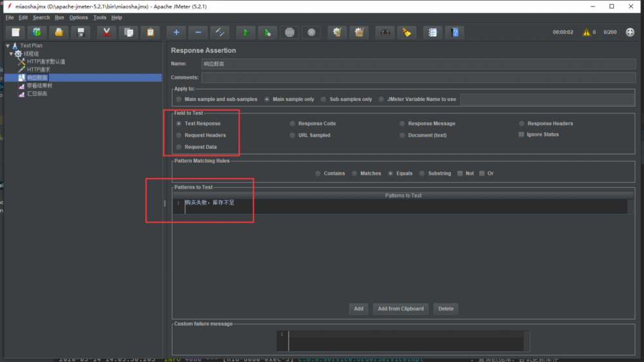Open the File menu
Image resolution: width=644 pixels, height=362 pixels.
click(x=10, y=17)
